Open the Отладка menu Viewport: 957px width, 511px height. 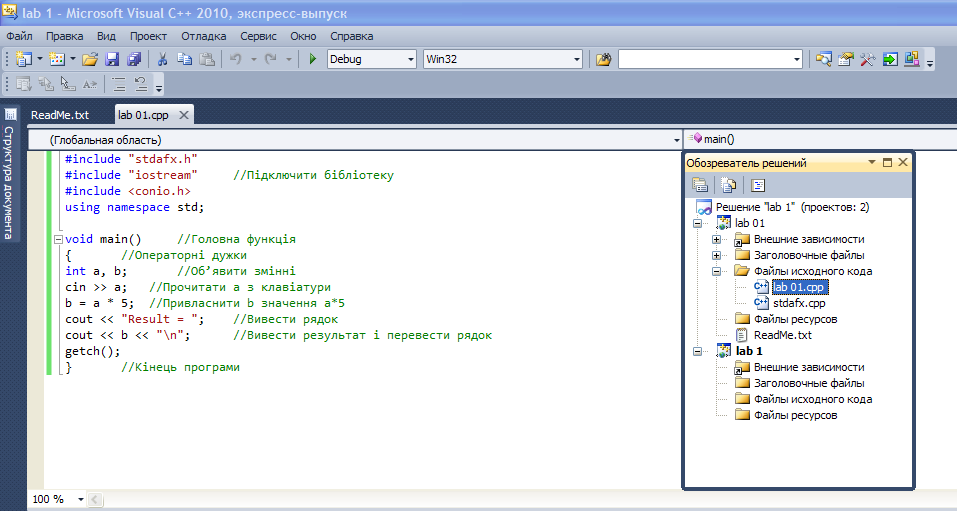pyautogui.click(x=203, y=36)
